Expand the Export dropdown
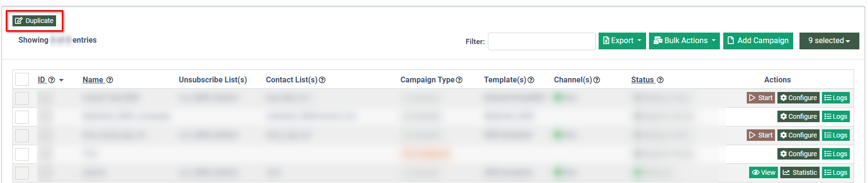868x183 pixels. click(622, 41)
